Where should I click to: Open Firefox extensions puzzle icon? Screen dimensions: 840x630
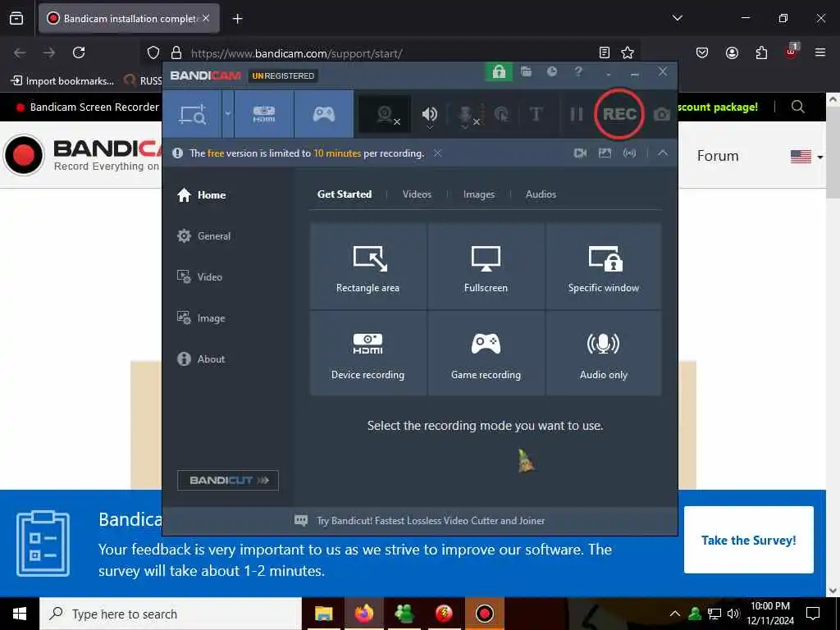tap(761, 52)
